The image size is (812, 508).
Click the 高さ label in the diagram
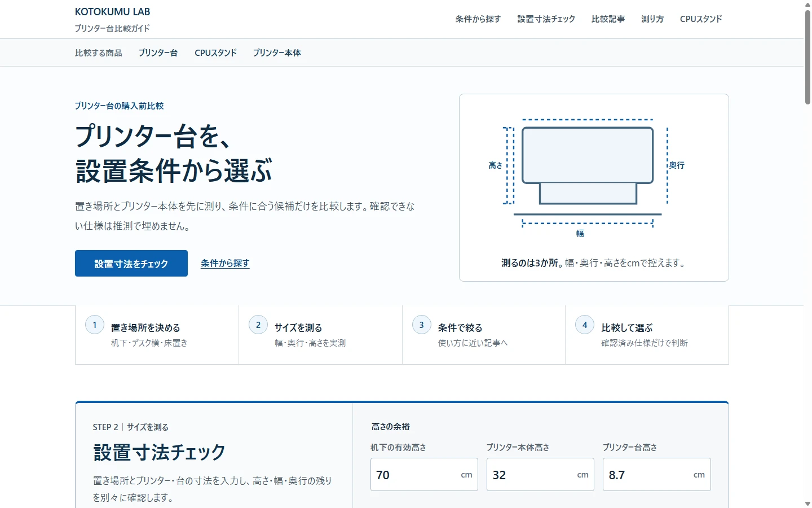tap(495, 165)
